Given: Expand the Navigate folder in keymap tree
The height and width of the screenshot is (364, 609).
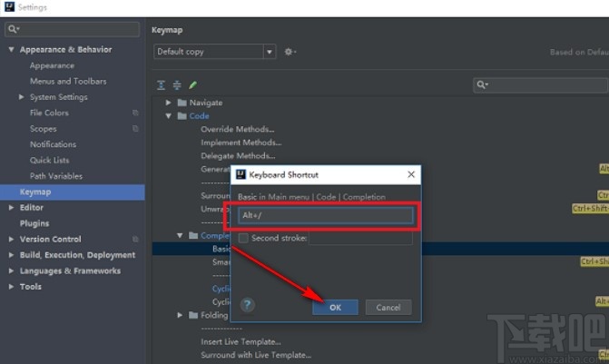Looking at the screenshot, I should (169, 103).
